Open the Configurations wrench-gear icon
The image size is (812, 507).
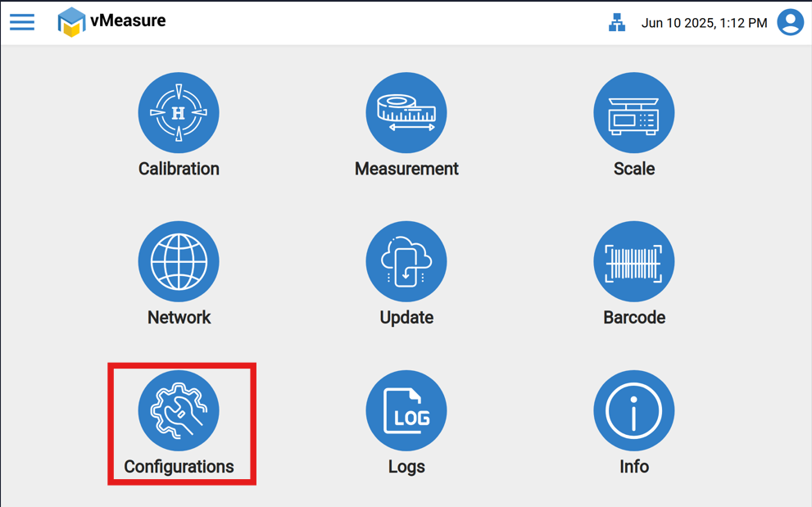[x=179, y=410]
